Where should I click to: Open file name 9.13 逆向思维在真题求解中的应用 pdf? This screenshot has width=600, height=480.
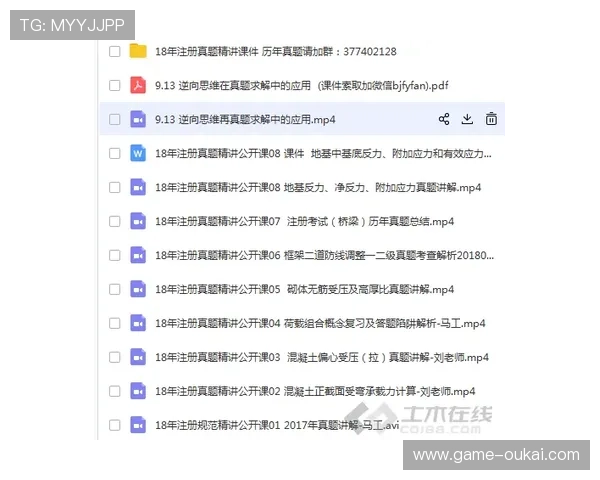pyautogui.click(x=302, y=85)
